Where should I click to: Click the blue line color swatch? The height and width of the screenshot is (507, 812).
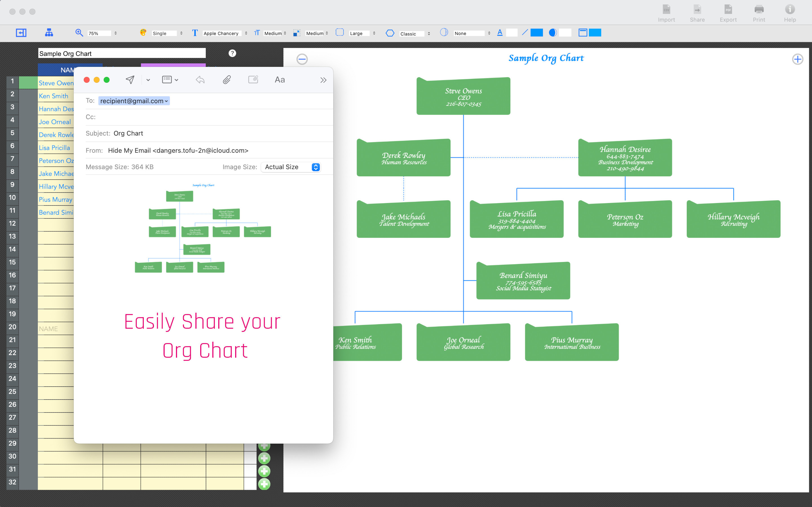click(537, 32)
